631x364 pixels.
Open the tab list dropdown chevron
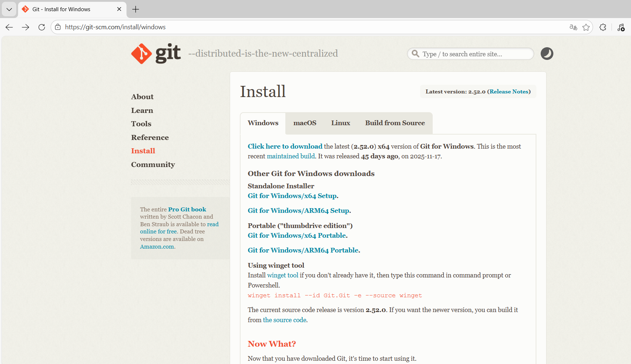[x=9, y=9]
